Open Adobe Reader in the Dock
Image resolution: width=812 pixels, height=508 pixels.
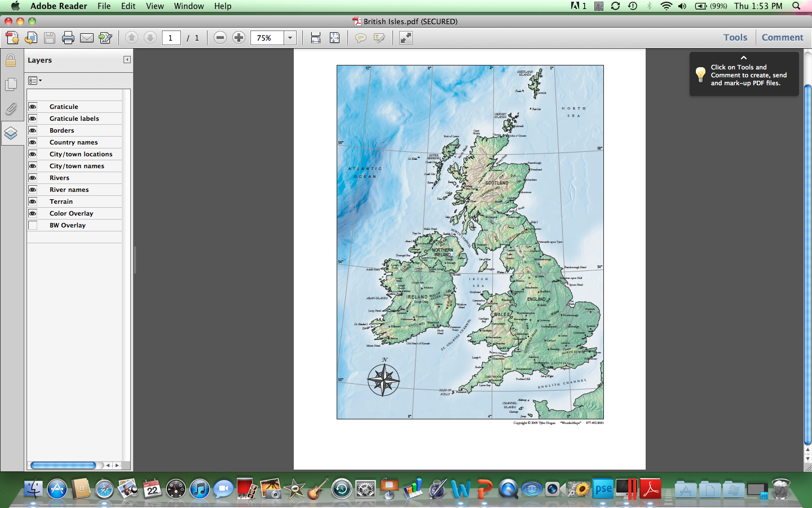pyautogui.click(x=650, y=489)
